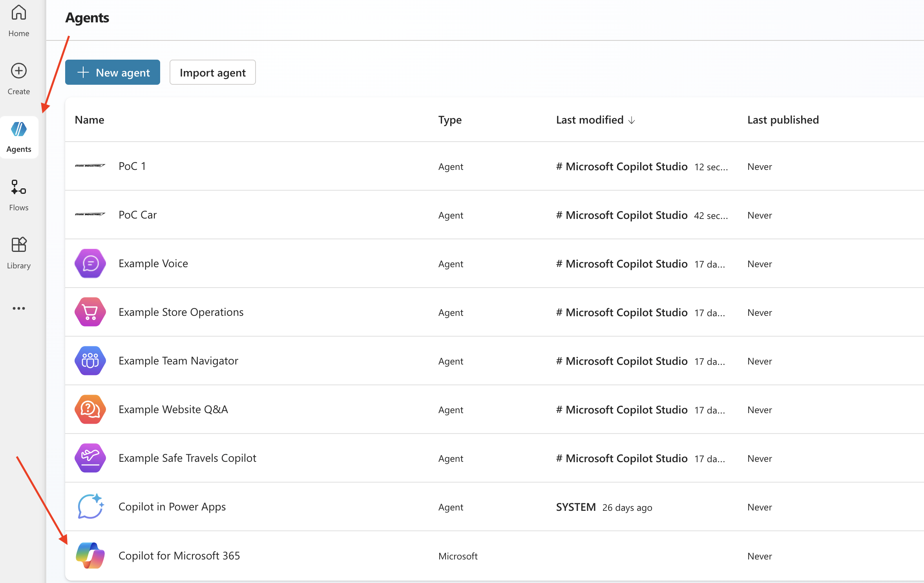The image size is (924, 583).
Task: Click the Home label in sidebar
Action: (19, 33)
